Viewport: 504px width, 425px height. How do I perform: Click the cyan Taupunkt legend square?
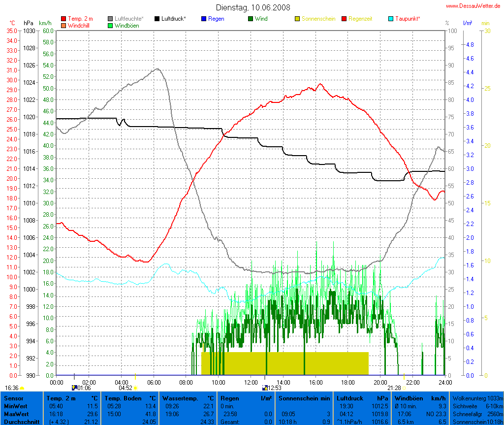(391, 19)
